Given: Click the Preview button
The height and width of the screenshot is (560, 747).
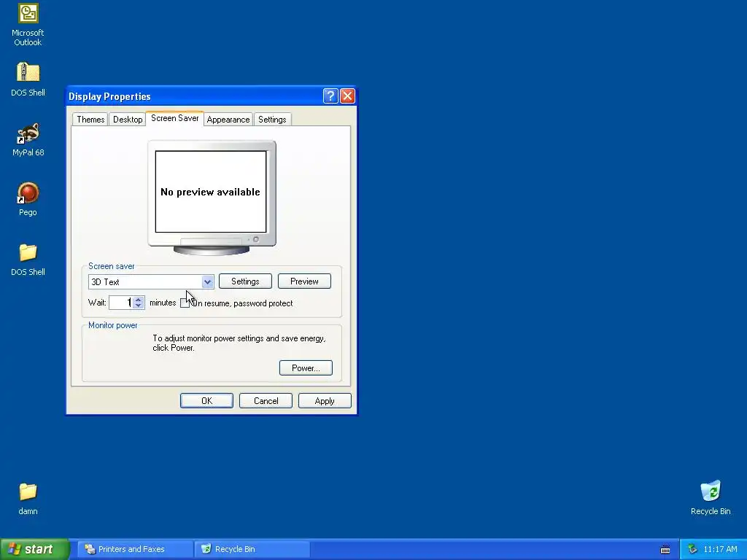Looking at the screenshot, I should tap(304, 281).
